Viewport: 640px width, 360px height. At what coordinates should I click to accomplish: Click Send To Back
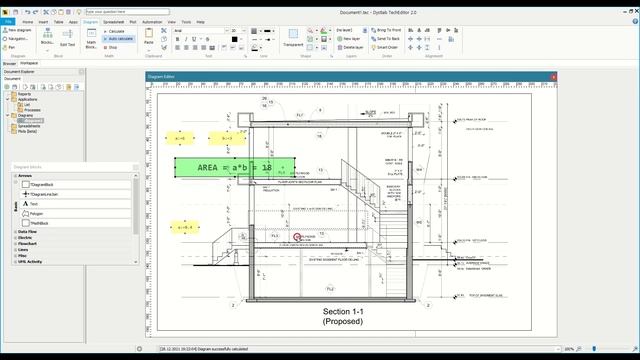point(385,39)
